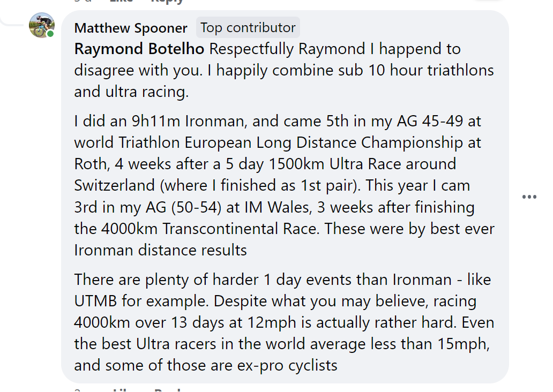Viewport: 553px width, 392px height.
Task: Click the paragraph starting 'There are plenty'
Action: [x=284, y=322]
